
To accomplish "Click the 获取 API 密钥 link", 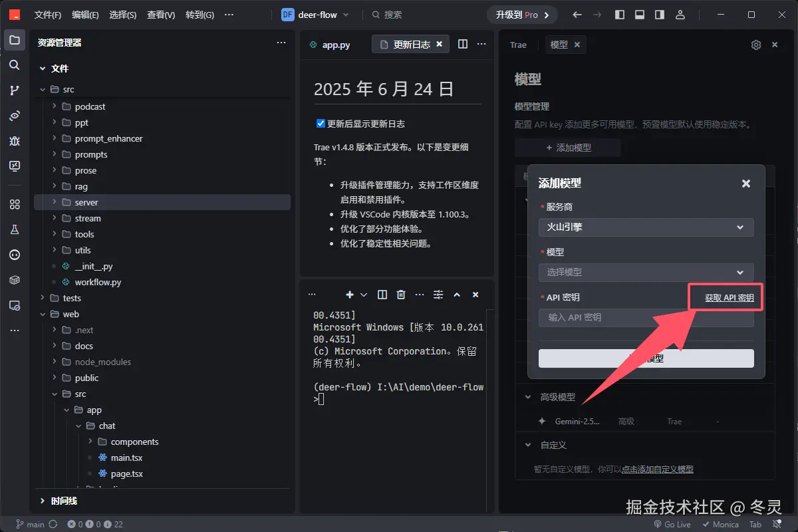I will (x=725, y=297).
